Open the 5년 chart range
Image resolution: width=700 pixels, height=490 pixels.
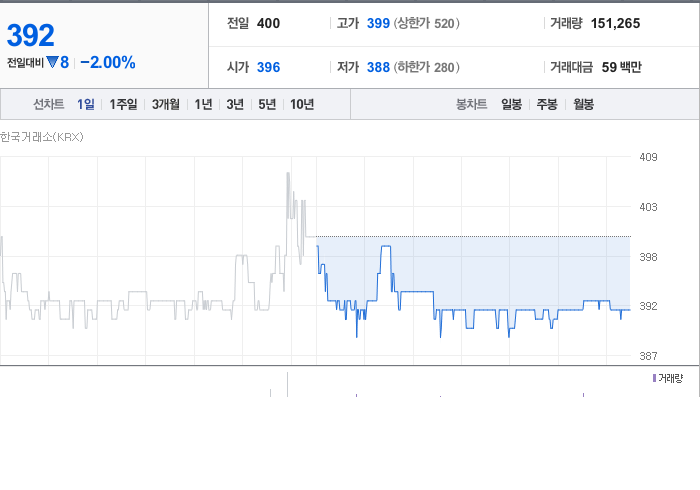click(x=267, y=104)
